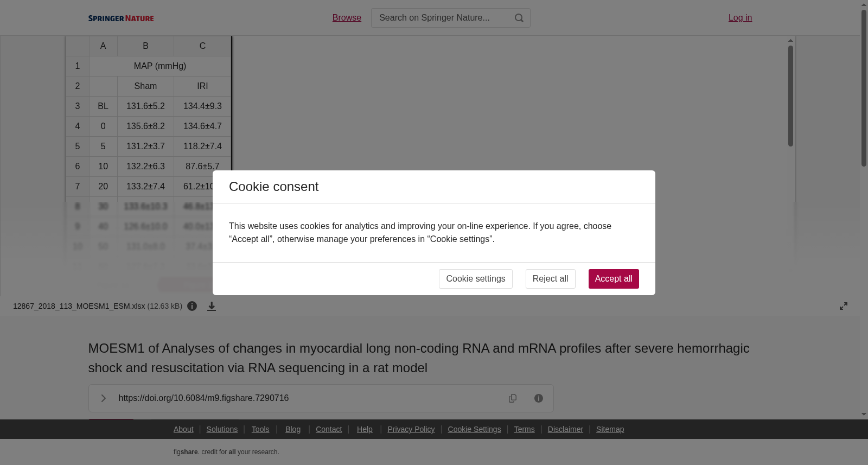Accept all cookies
Viewport: 868px width, 465px height.
click(x=614, y=279)
